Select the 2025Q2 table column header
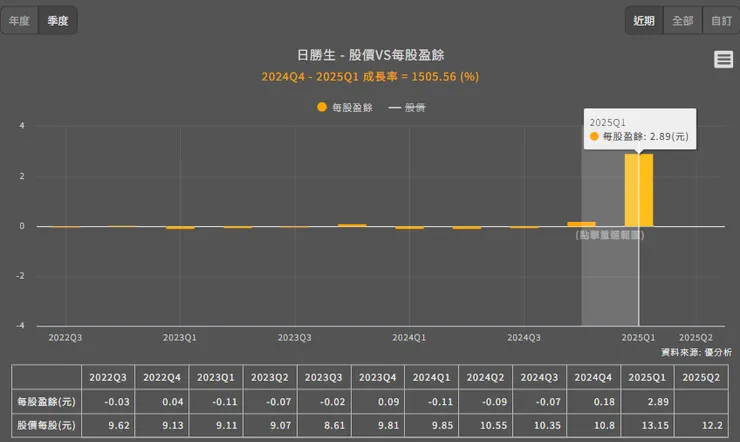 click(x=701, y=377)
